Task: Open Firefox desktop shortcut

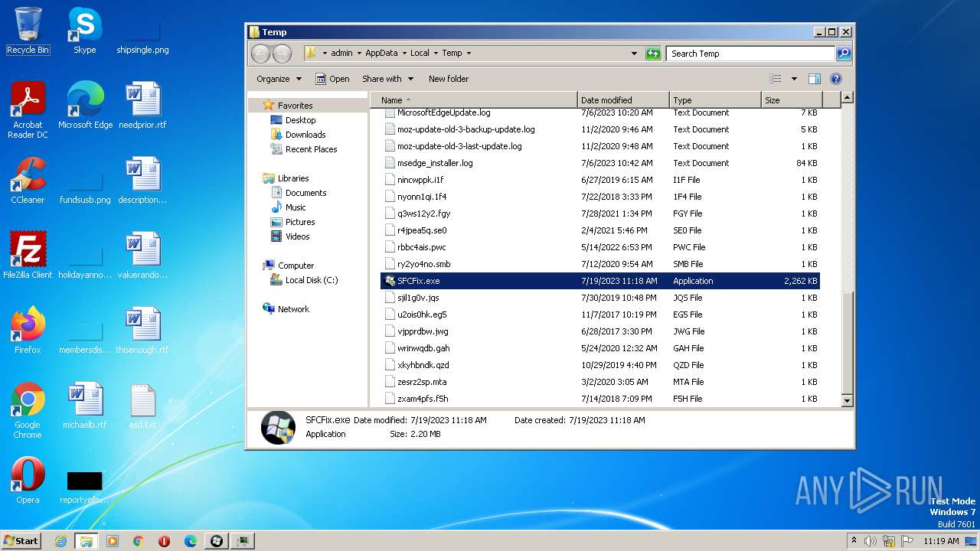Action: [x=28, y=330]
